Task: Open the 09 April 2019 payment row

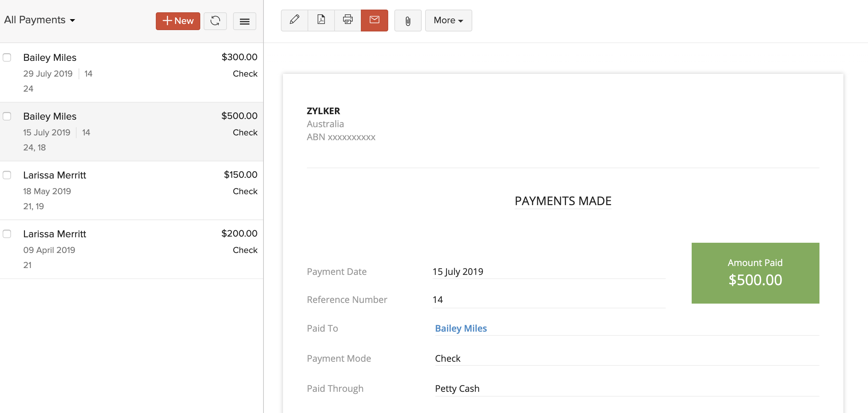Action: 137,249
